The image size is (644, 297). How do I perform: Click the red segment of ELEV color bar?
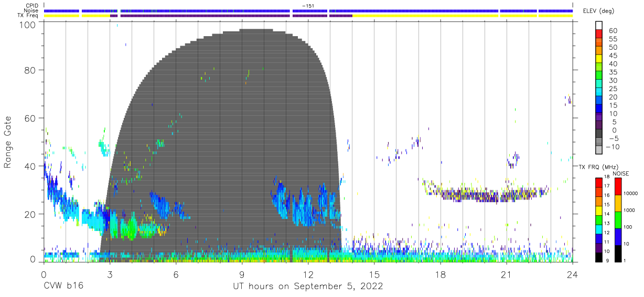[x=599, y=34]
